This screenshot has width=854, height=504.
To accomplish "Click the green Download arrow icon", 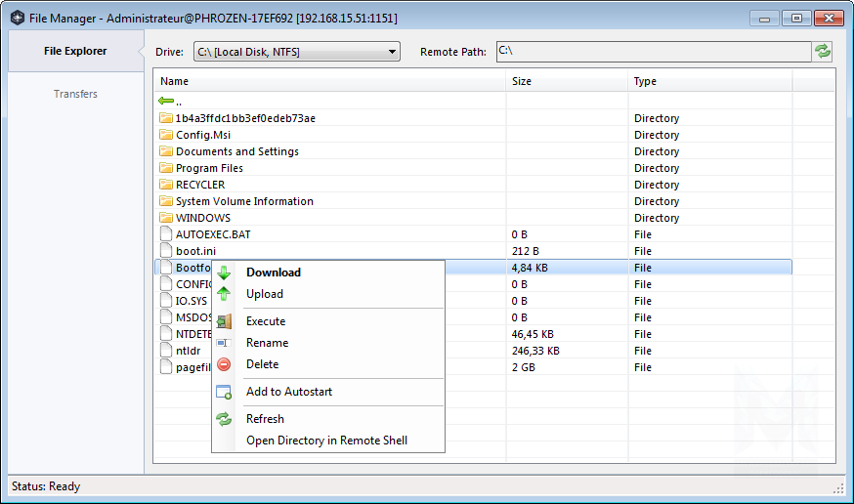I will 224,273.
